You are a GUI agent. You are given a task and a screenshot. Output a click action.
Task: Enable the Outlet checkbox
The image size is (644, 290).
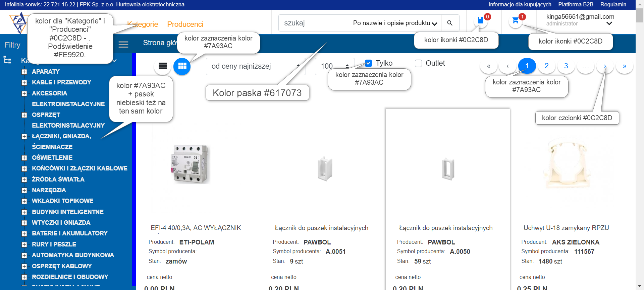(x=418, y=63)
